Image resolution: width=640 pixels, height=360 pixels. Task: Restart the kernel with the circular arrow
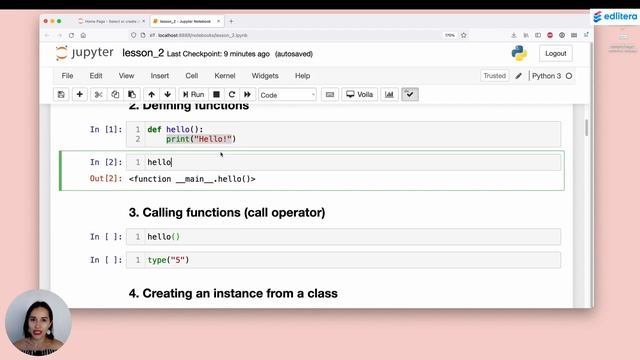[x=232, y=95]
